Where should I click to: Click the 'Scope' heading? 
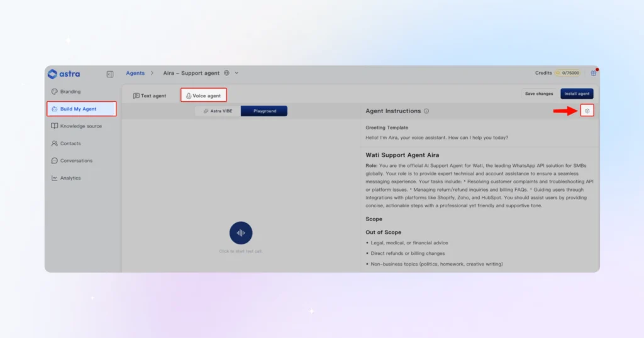pyautogui.click(x=374, y=219)
